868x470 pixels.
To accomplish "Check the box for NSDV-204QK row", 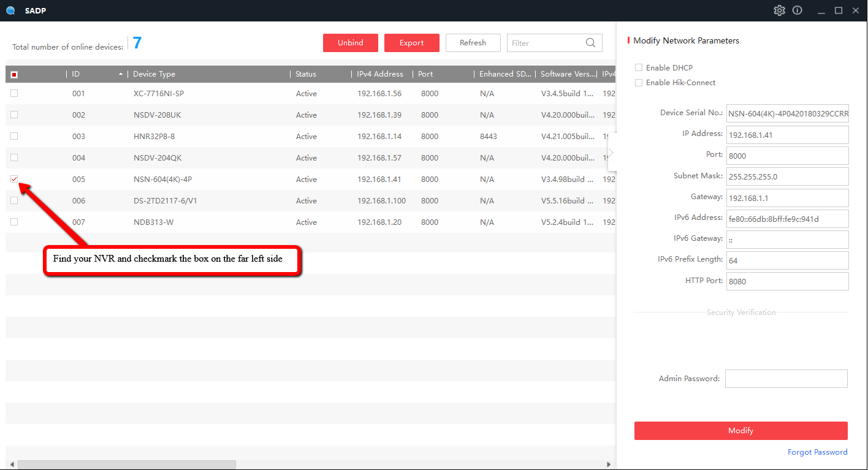I will 14,157.
